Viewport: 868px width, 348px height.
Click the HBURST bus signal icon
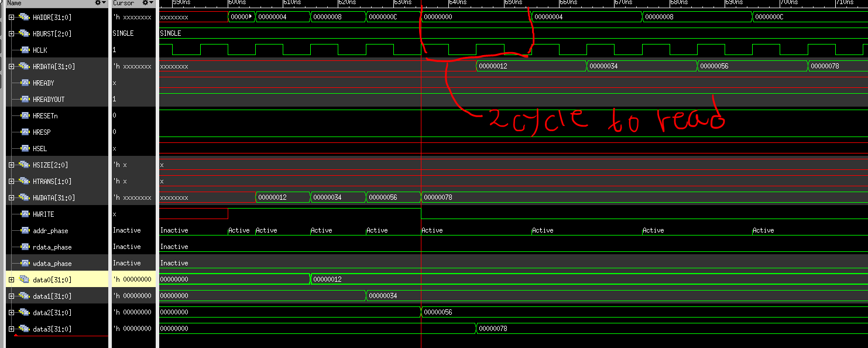24,33
